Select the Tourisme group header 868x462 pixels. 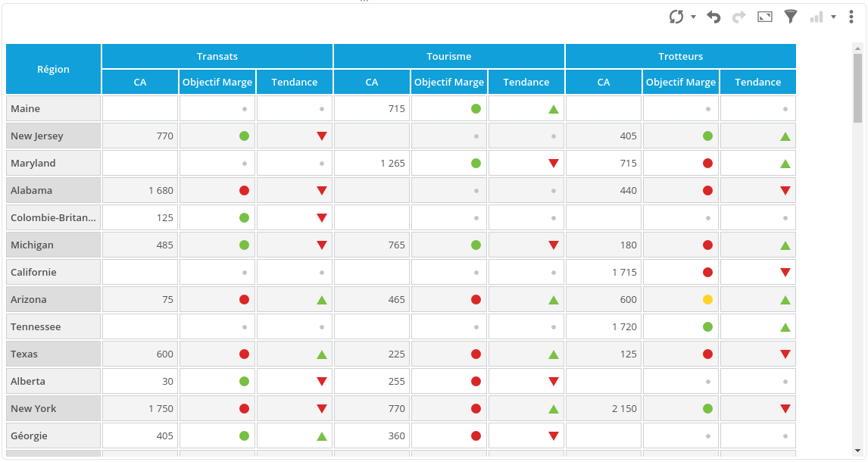(449, 56)
